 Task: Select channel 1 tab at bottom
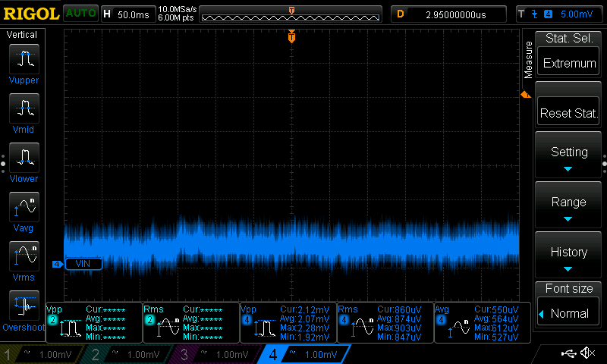(42, 354)
